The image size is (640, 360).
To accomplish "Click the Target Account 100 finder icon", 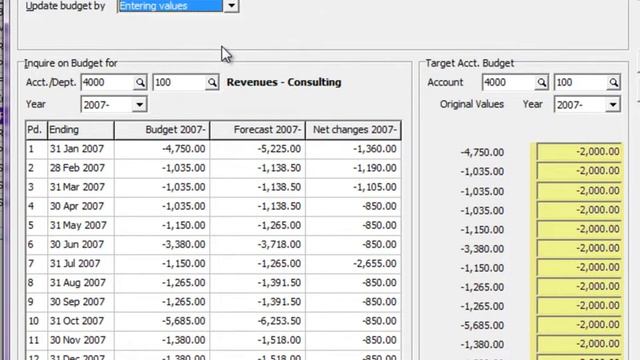I will click(613, 82).
